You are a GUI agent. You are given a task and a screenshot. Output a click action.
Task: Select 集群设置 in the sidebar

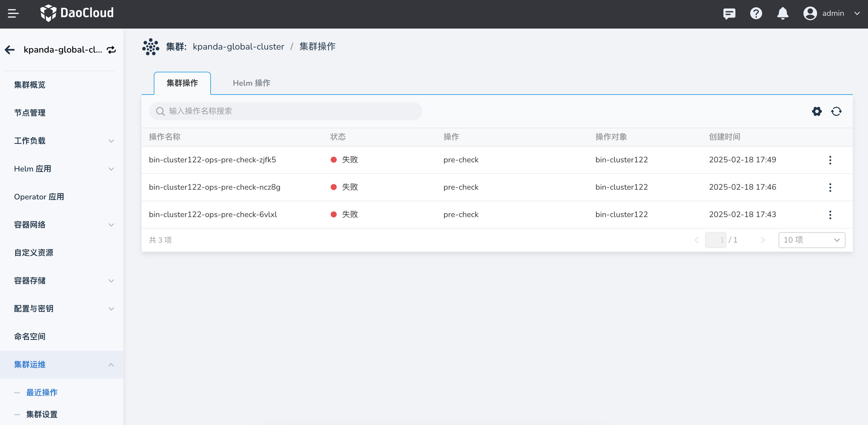coord(42,414)
